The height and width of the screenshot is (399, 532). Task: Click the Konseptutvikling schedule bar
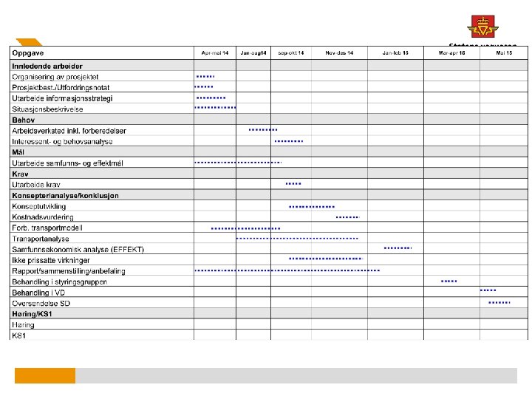tap(312, 207)
